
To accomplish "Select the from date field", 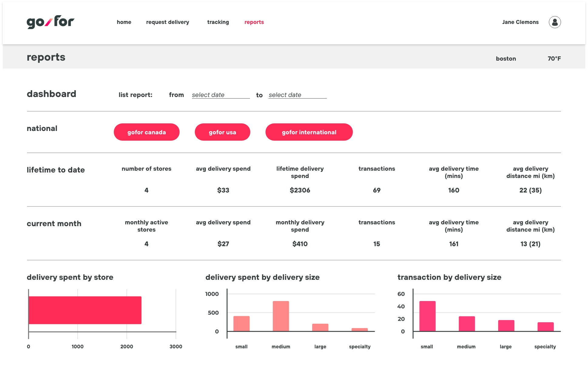I will tap(221, 95).
